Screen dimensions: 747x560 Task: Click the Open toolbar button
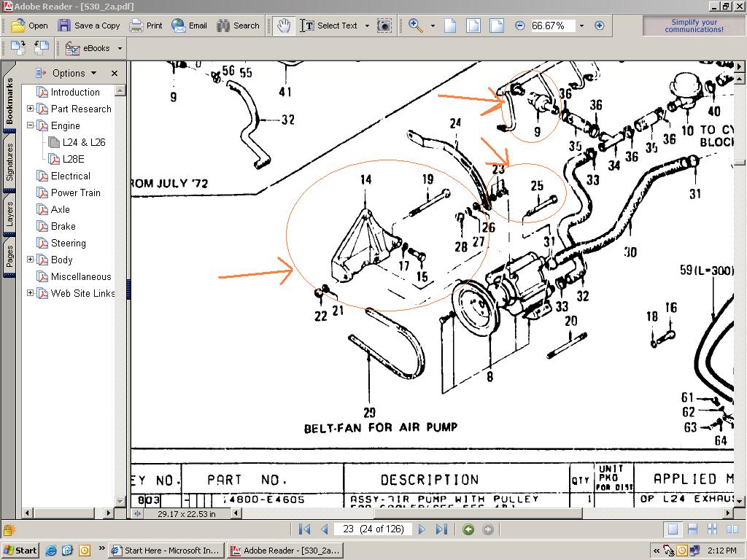pos(28,26)
